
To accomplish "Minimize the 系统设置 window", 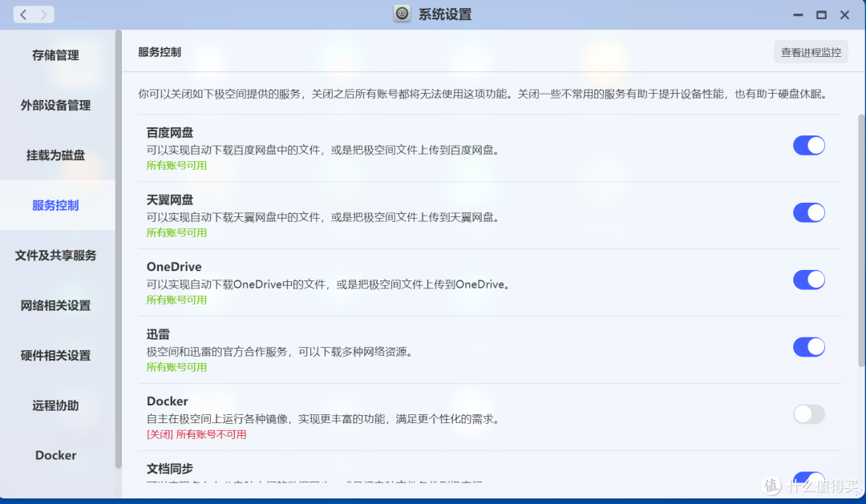I will tap(798, 15).
